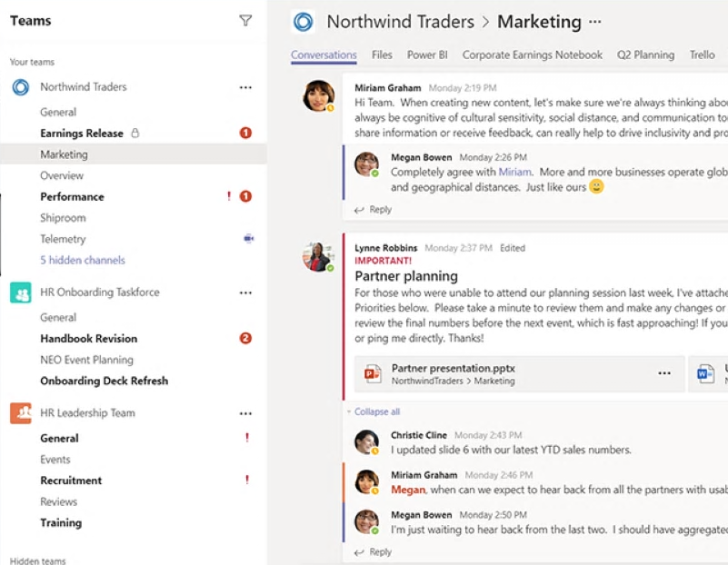Select the Northwind Traders team name in the sidebar
The image size is (728, 565).
83,86
